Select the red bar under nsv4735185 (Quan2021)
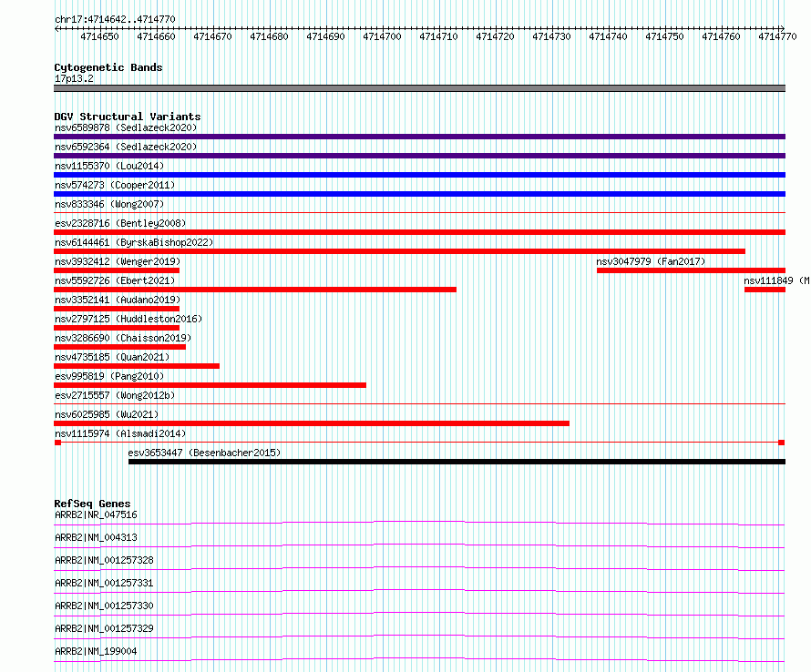 coord(137,366)
